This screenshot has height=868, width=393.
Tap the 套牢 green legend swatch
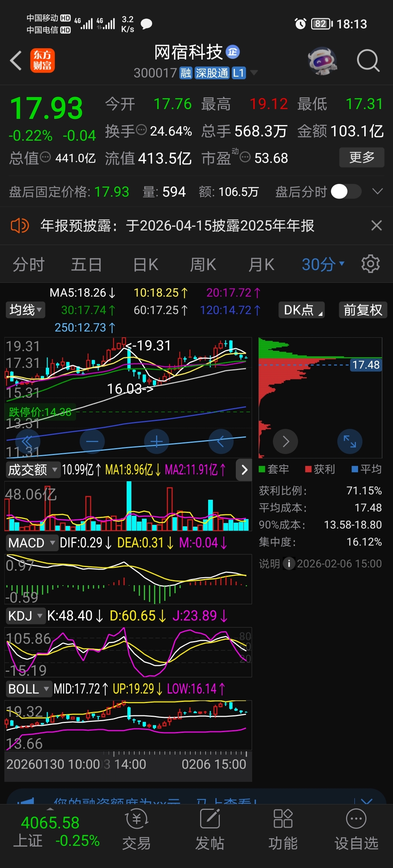pyautogui.click(x=262, y=469)
